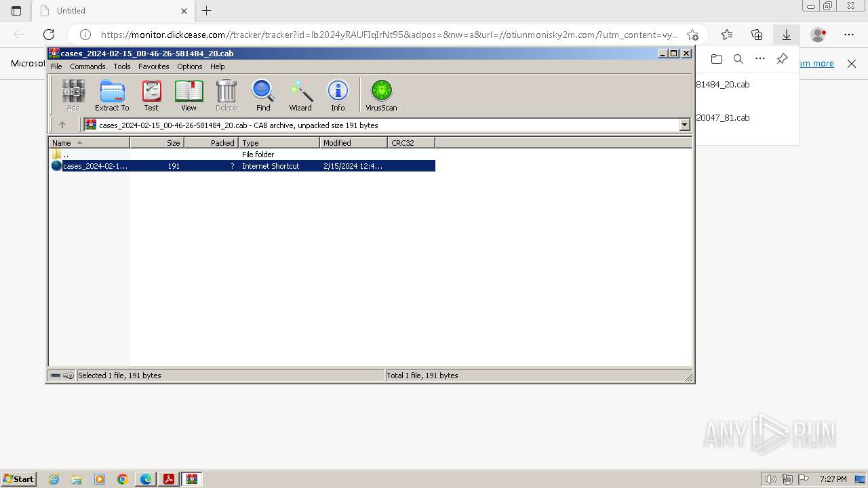This screenshot has height=488, width=868.
Task: Sort by the Type column header
Action: pos(279,142)
